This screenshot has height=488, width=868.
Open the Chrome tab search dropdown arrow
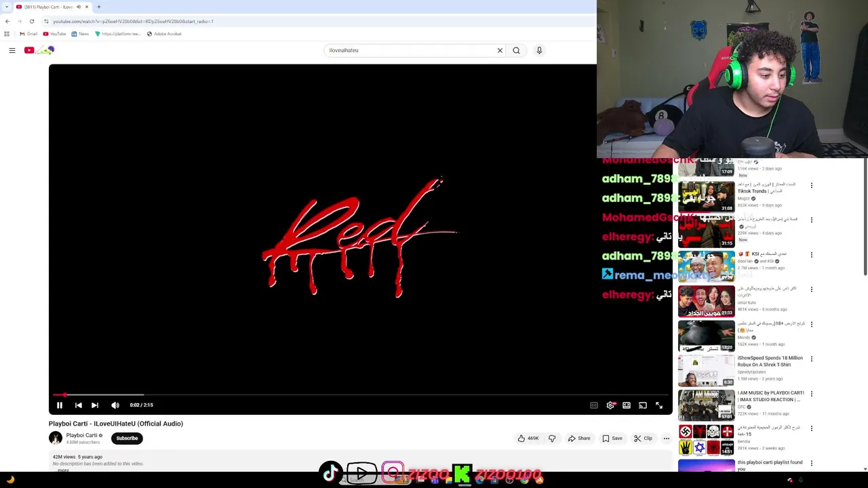coord(7,7)
